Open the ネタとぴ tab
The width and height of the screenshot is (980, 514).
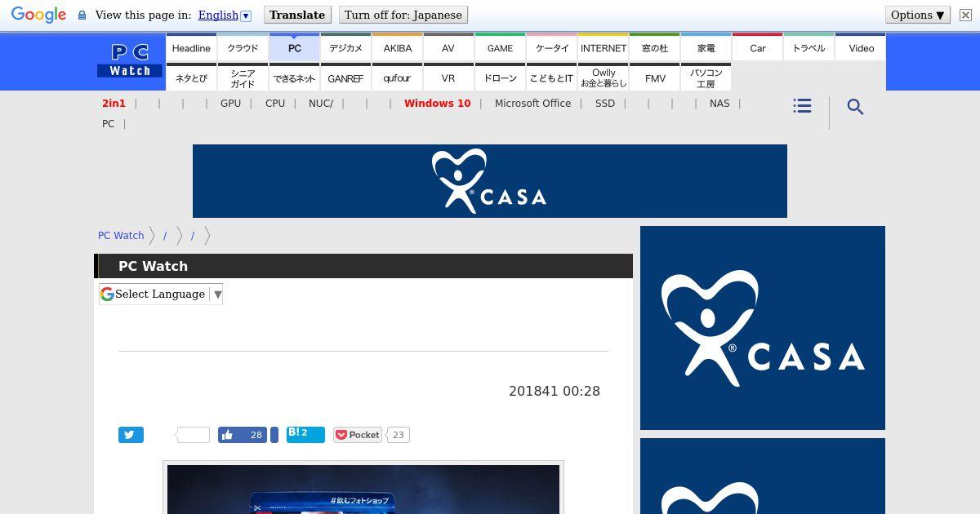coord(191,78)
